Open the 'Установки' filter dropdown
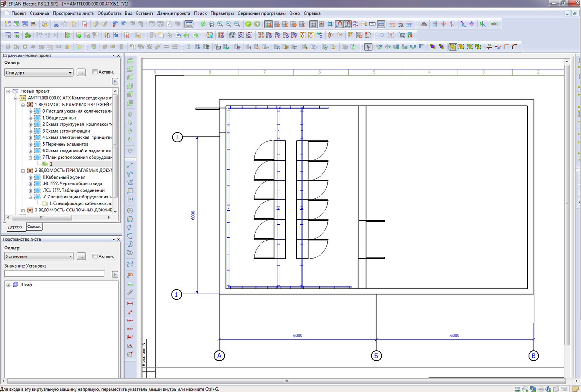This screenshot has width=581, height=392. 38,256
